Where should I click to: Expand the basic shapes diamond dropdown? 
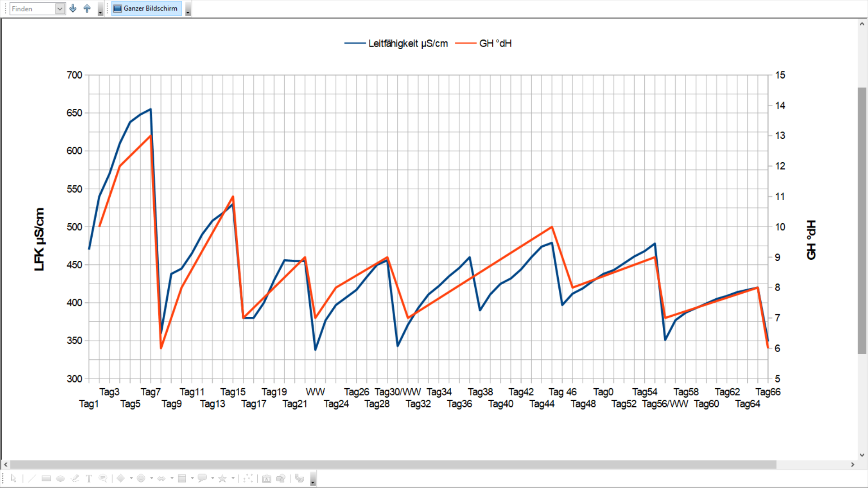[x=131, y=479]
